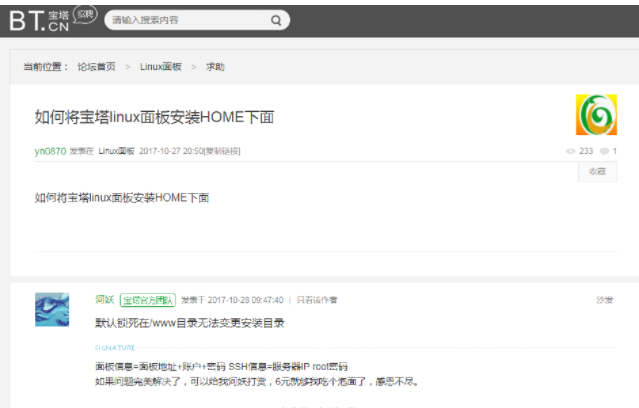Open 求助 breadcrumb section

pos(215,67)
